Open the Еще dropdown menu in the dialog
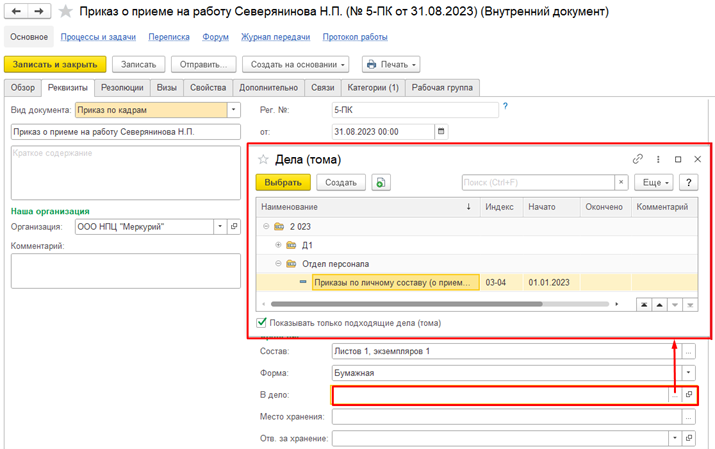The image size is (715, 449). 654,182
